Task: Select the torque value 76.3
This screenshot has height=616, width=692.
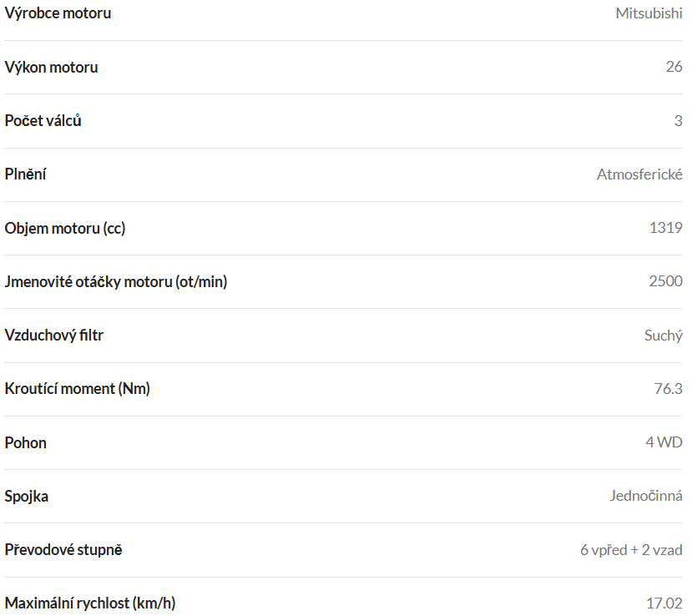Action: click(x=668, y=389)
